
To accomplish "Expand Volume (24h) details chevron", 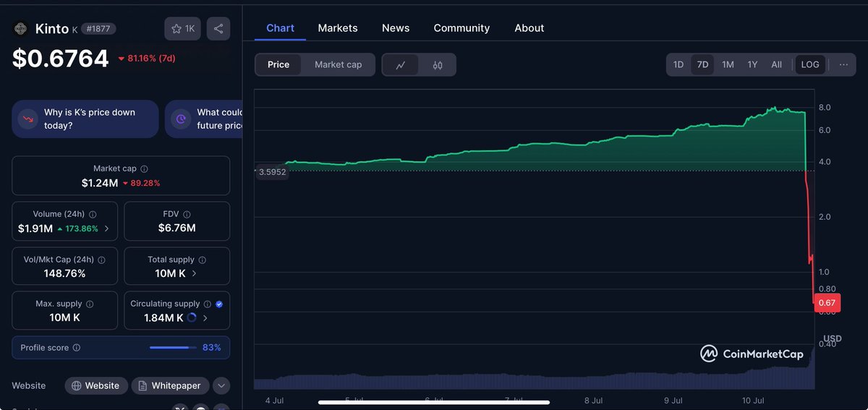I will [x=107, y=229].
